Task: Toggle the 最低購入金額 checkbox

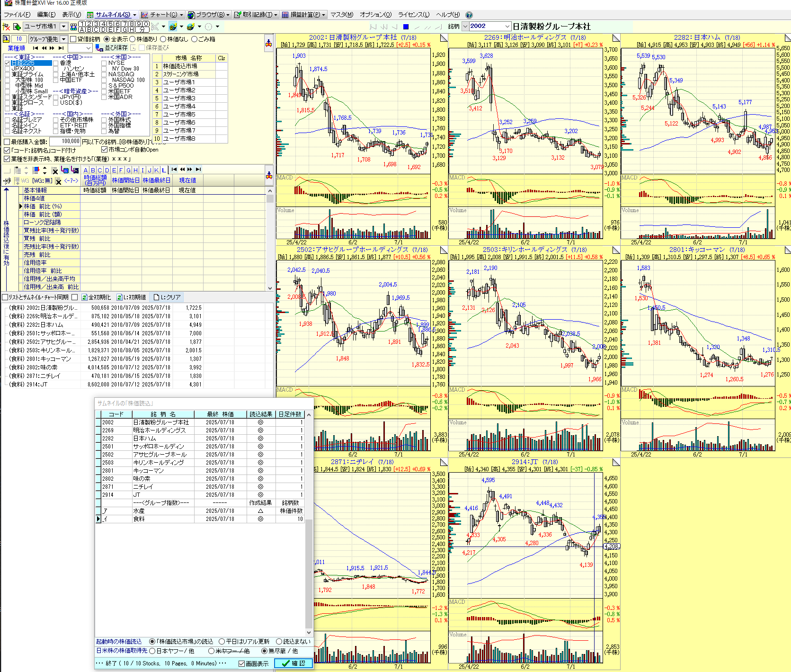Action: 7,142
